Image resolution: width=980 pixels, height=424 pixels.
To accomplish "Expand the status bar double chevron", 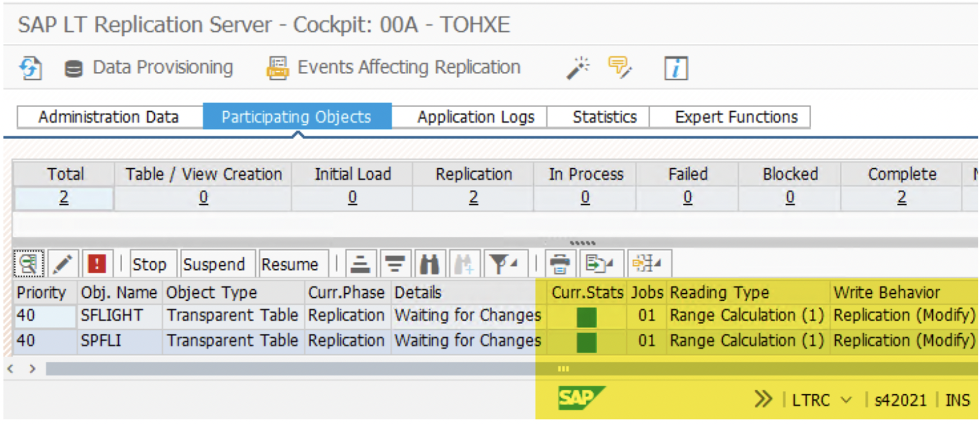I will 762,399.
